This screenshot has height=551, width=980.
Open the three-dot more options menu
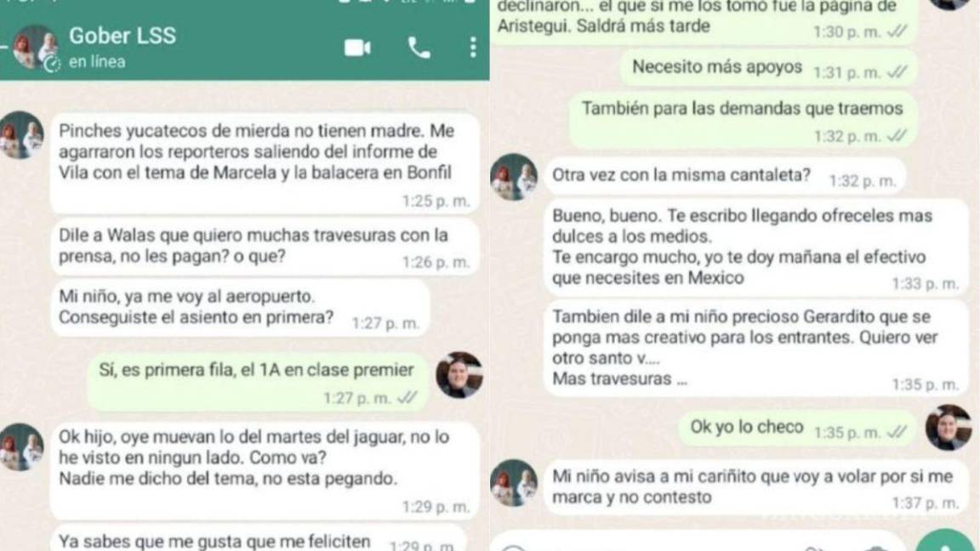click(x=472, y=48)
